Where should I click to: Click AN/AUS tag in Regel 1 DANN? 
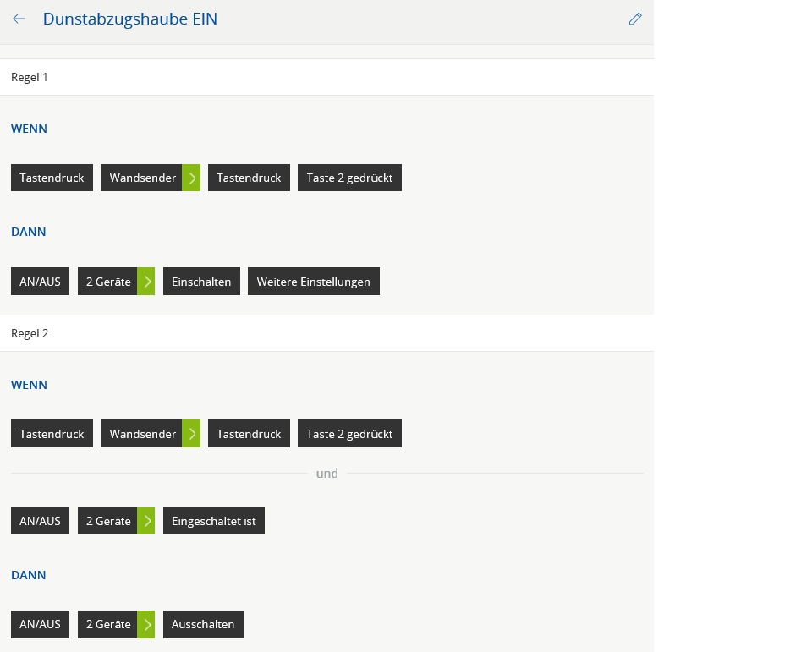coord(40,282)
